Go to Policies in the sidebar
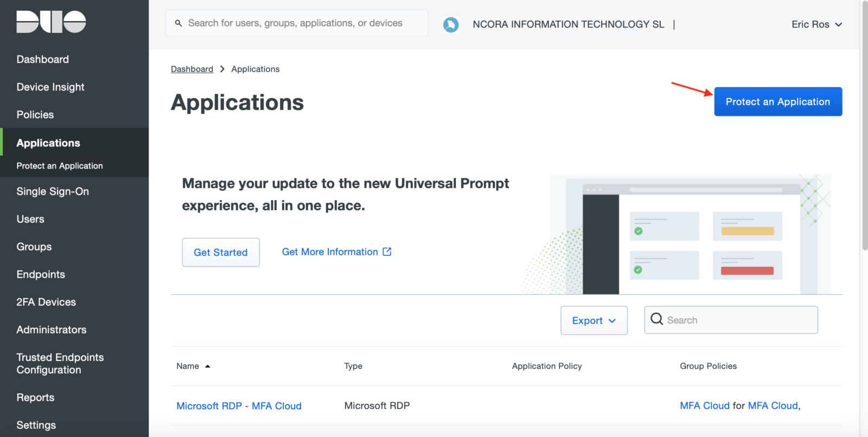 point(35,115)
